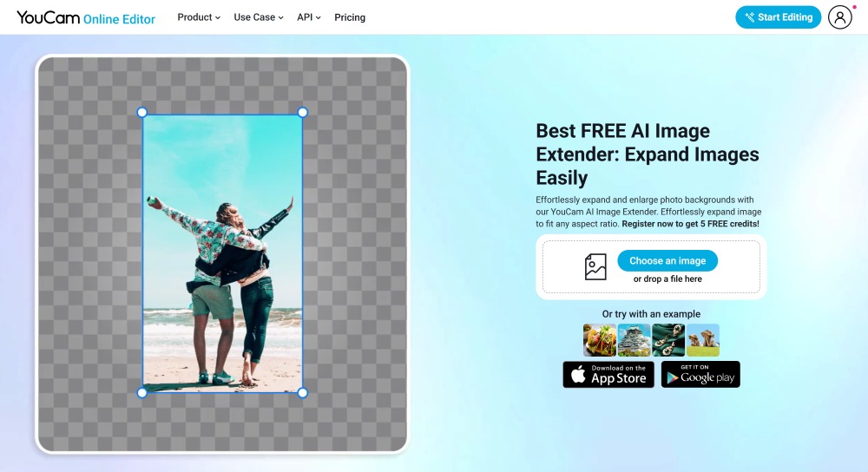Image resolution: width=868 pixels, height=472 pixels.
Task: Open the Download on the App Store badge
Action: click(608, 374)
